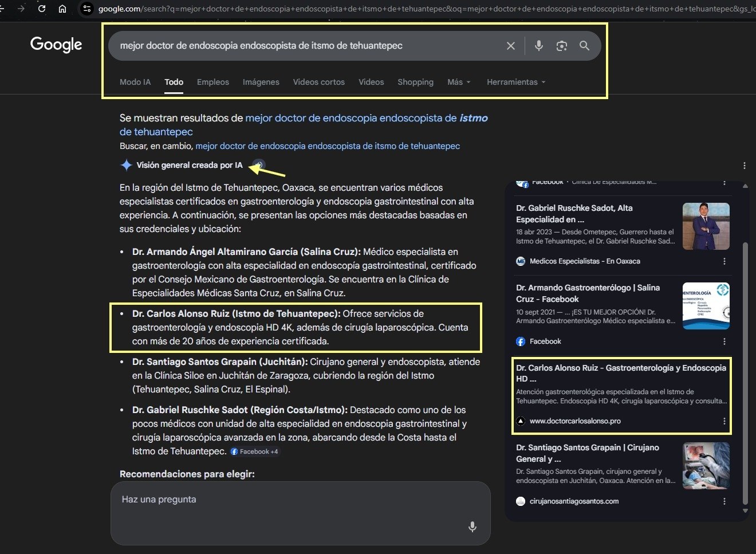Open Dr. Carlos Alonso Ruiz Gastroenterología result title
756x554 pixels.
(x=621, y=373)
